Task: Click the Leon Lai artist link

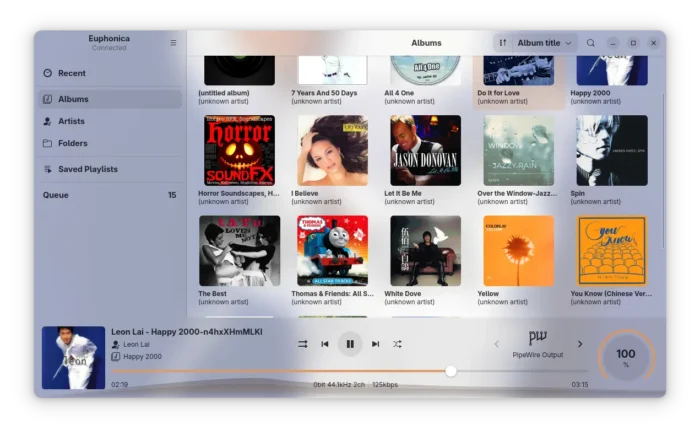Action: 136,344
